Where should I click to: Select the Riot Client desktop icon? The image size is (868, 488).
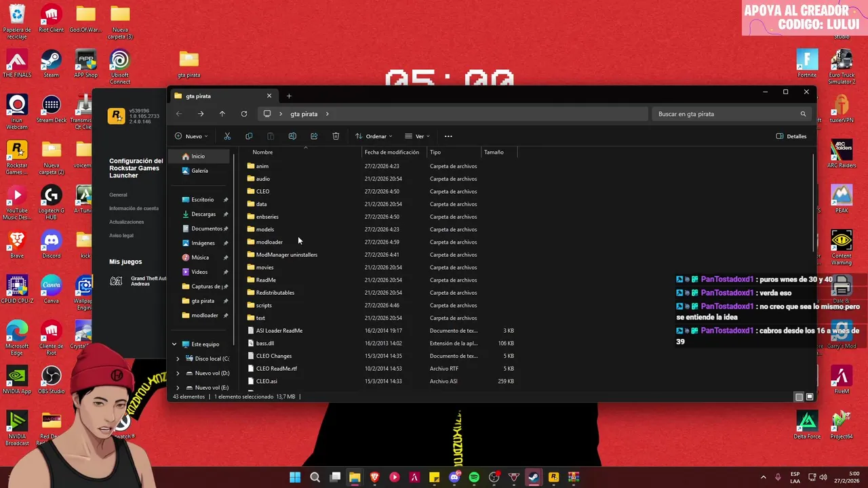pyautogui.click(x=51, y=18)
